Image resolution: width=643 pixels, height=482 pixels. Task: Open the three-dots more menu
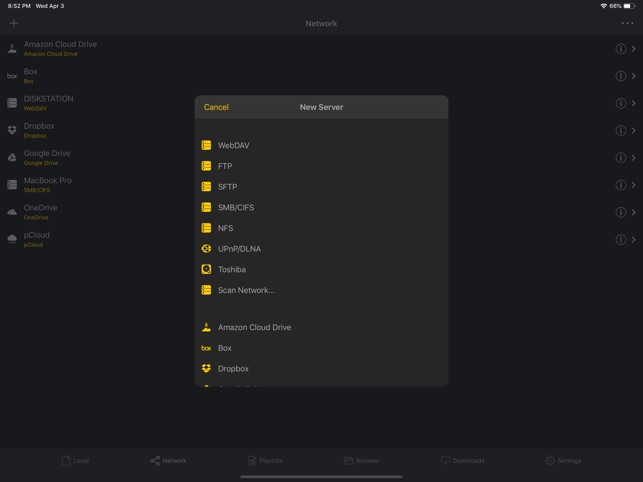(627, 23)
